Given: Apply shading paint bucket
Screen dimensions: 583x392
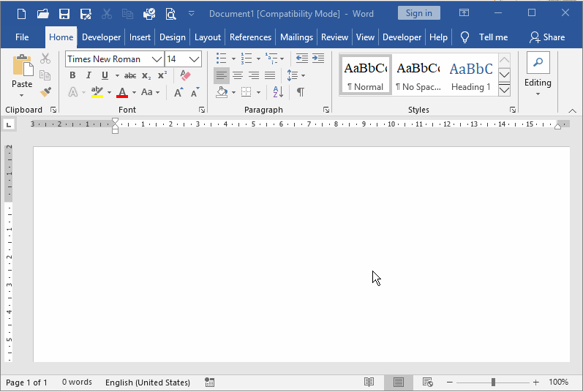Looking at the screenshot, I should 222,91.
